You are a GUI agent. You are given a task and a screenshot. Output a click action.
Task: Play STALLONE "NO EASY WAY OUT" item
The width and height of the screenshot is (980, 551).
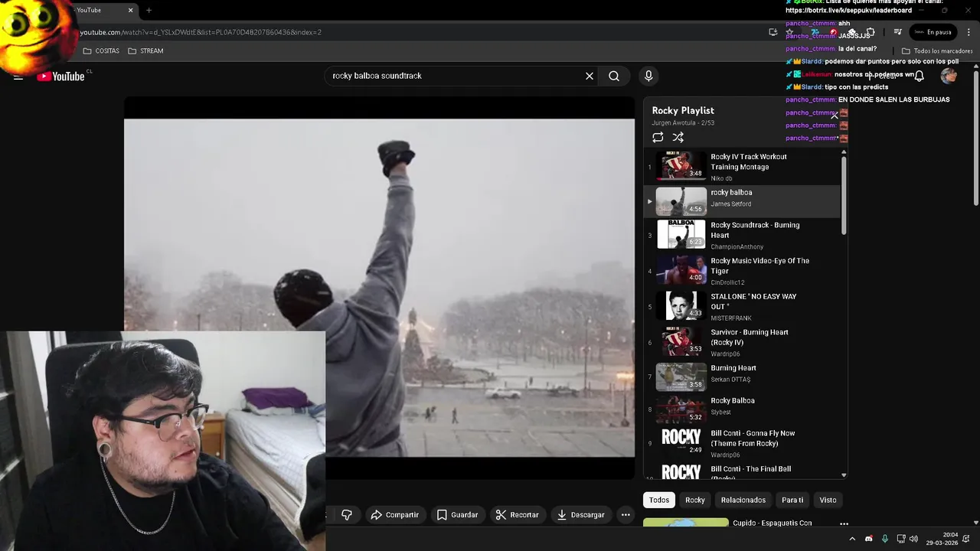click(x=742, y=306)
